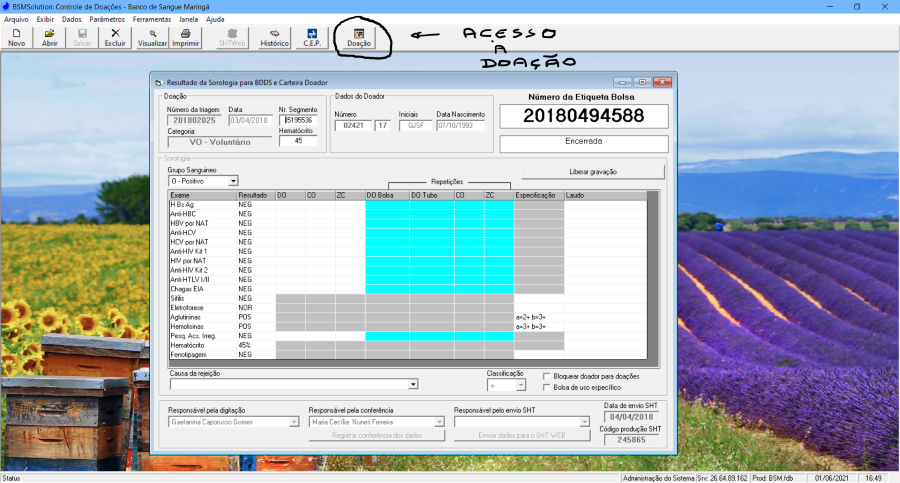Viewport: 900px width, 483px height.
Task: Enable Bloquear doador para doações checkbox
Action: [x=546, y=377]
